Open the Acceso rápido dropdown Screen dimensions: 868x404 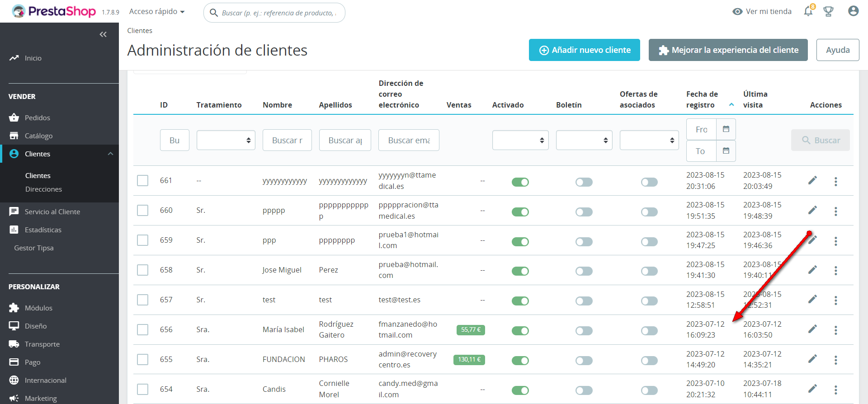[x=157, y=11]
